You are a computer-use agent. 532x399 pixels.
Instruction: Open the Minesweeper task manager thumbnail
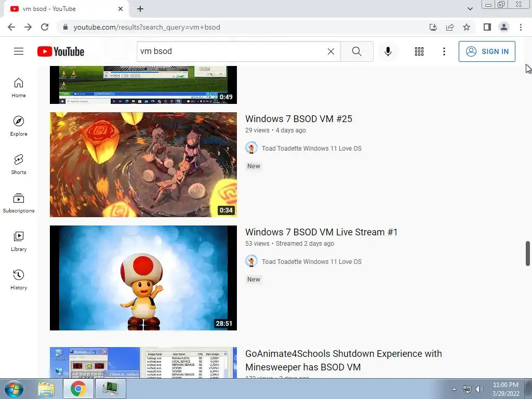[x=143, y=362]
